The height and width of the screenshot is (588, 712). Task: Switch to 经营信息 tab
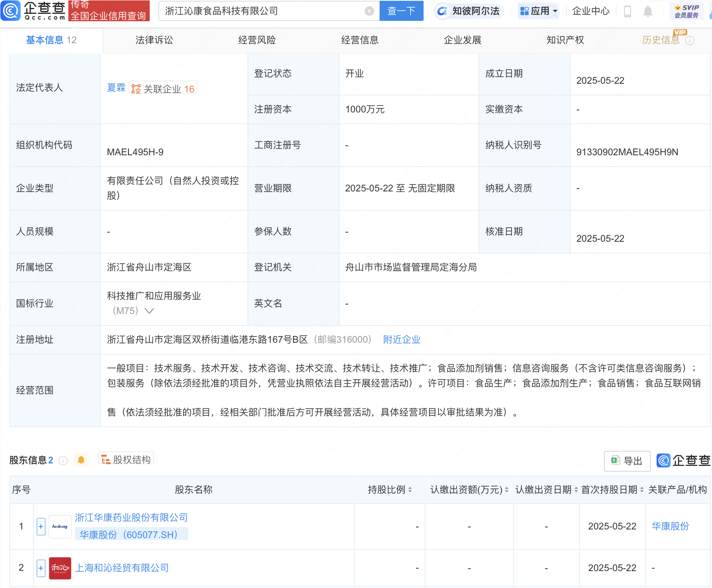[360, 40]
